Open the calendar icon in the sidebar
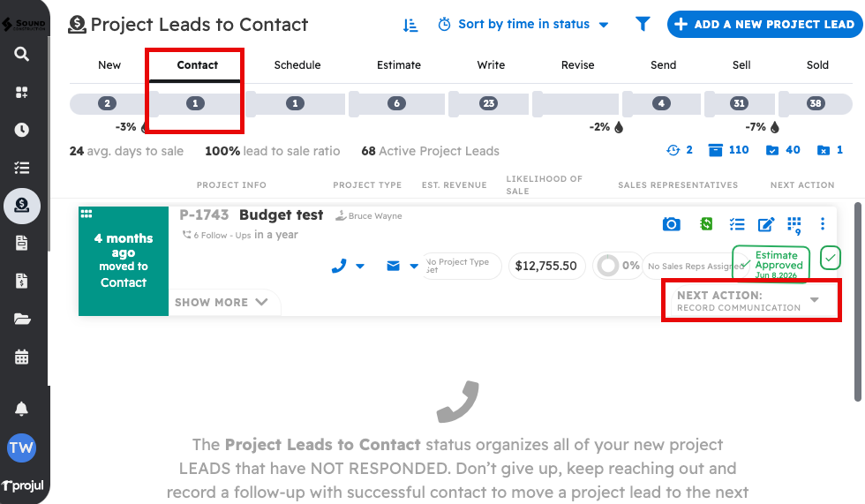The width and height of the screenshot is (865, 504). (22, 357)
